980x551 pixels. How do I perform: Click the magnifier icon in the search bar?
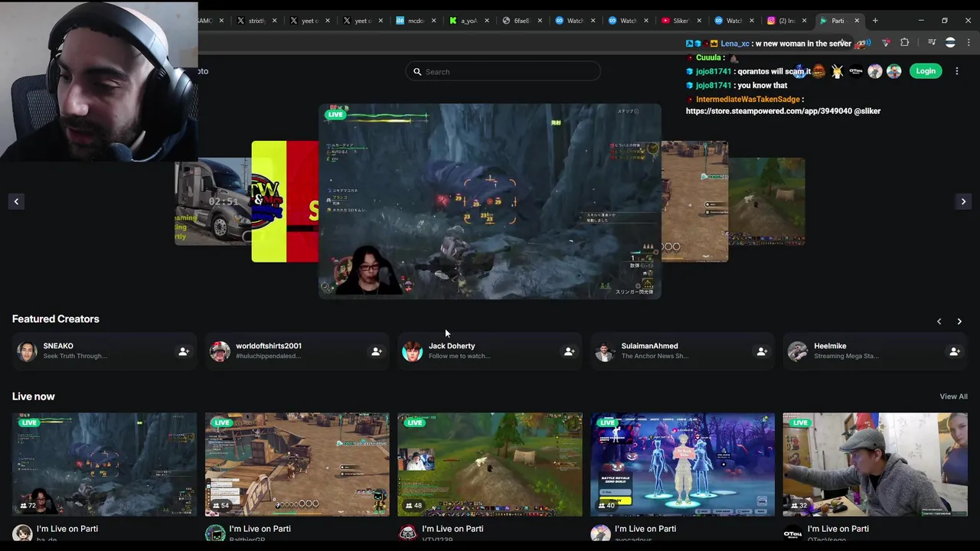click(417, 72)
